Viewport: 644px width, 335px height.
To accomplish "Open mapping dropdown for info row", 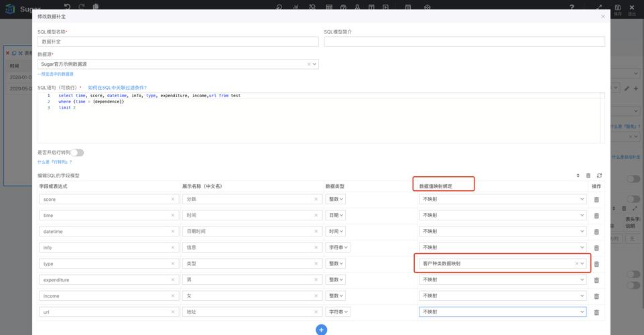I will coord(503,247).
